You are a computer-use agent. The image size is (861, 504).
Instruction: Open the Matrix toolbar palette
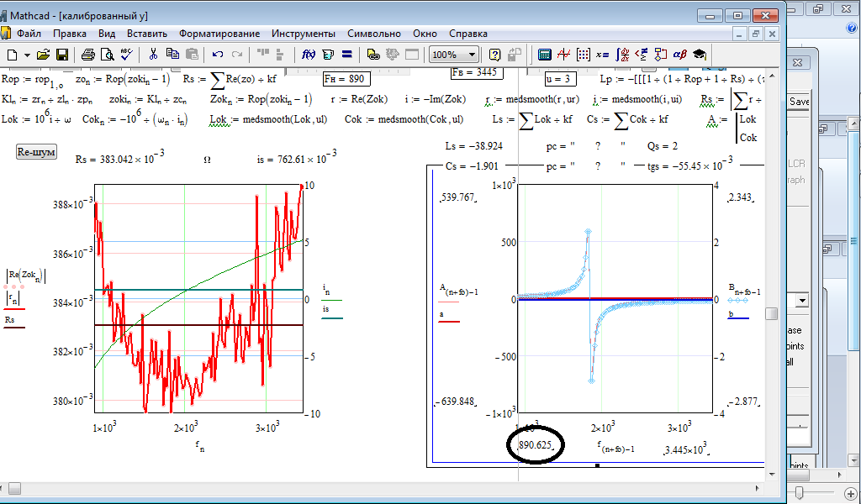point(583,55)
